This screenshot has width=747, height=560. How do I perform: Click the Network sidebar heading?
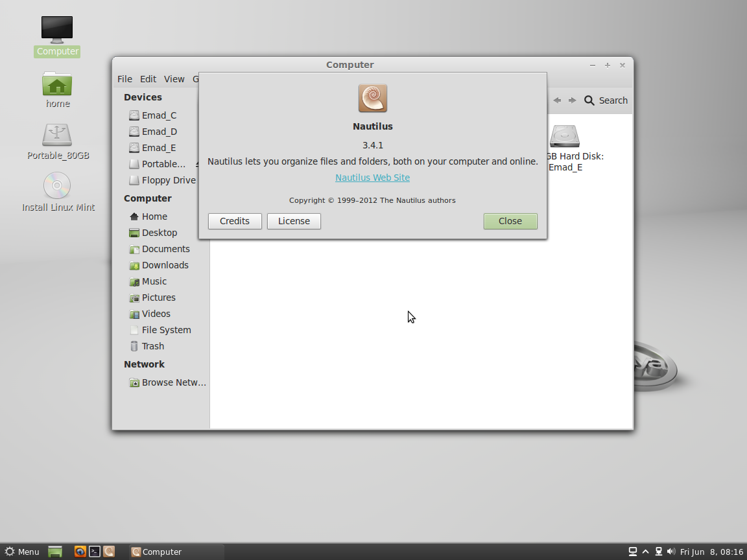click(145, 364)
